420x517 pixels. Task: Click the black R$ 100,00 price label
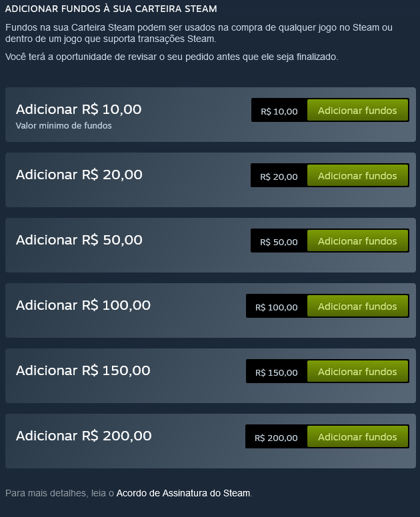[x=277, y=307]
